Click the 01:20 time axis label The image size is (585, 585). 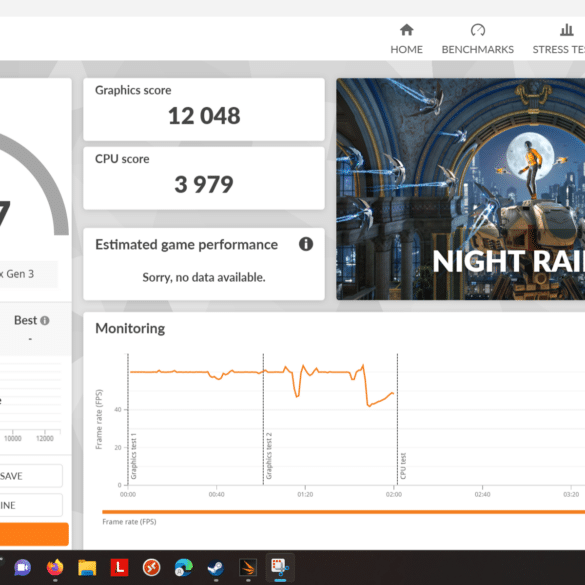[305, 494]
